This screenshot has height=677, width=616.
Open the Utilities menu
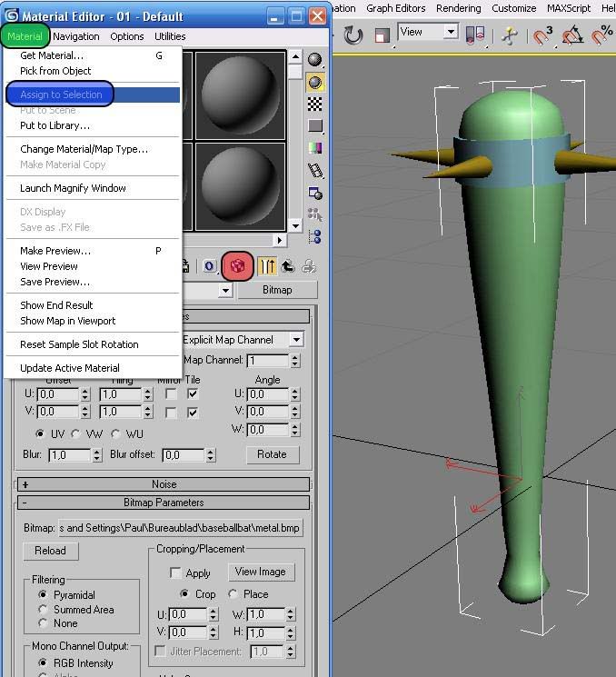tap(170, 36)
